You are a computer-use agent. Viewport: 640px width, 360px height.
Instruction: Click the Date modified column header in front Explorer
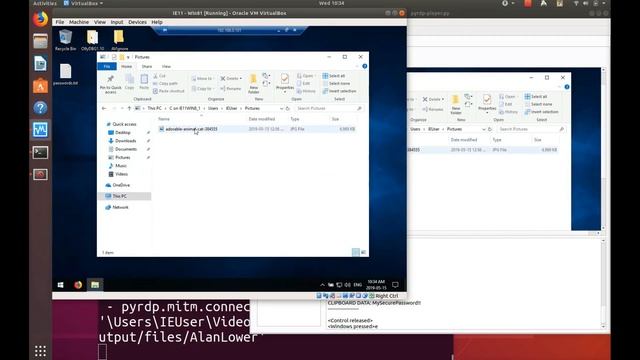pyautogui.click(x=262, y=119)
